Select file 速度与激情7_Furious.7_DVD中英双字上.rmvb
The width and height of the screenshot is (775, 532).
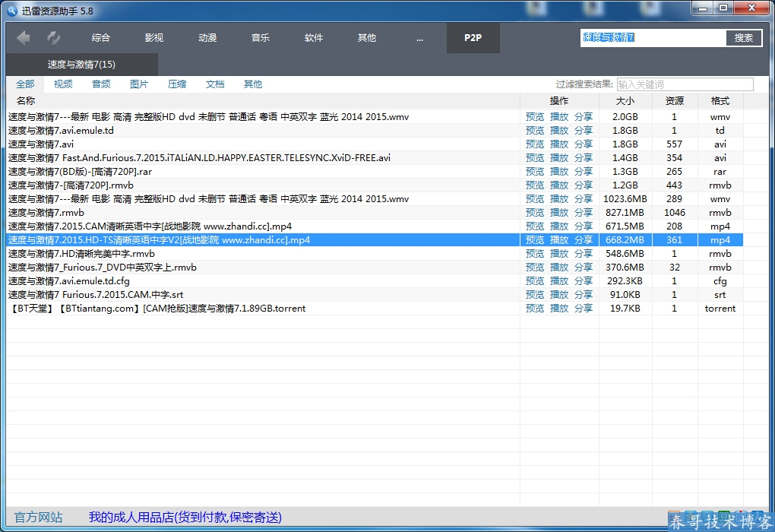[103, 268]
